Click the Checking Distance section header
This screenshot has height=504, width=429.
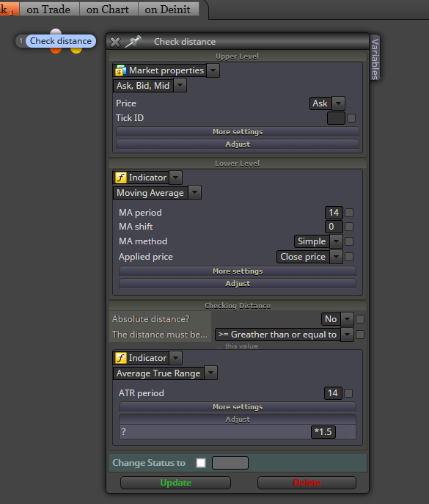[x=238, y=305]
